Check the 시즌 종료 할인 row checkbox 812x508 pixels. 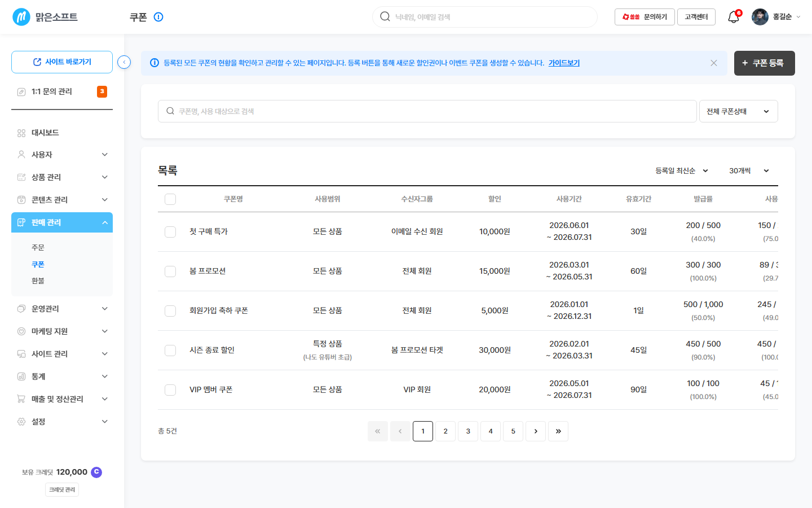(170, 351)
